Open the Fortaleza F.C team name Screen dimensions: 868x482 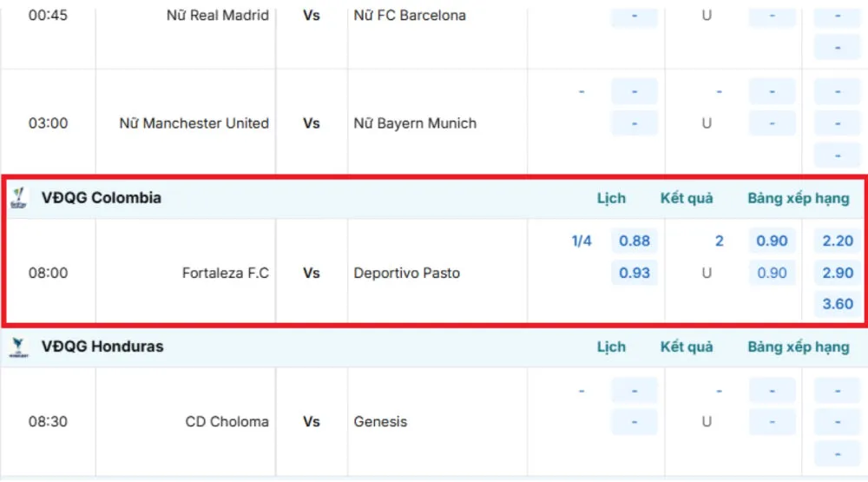click(x=225, y=273)
